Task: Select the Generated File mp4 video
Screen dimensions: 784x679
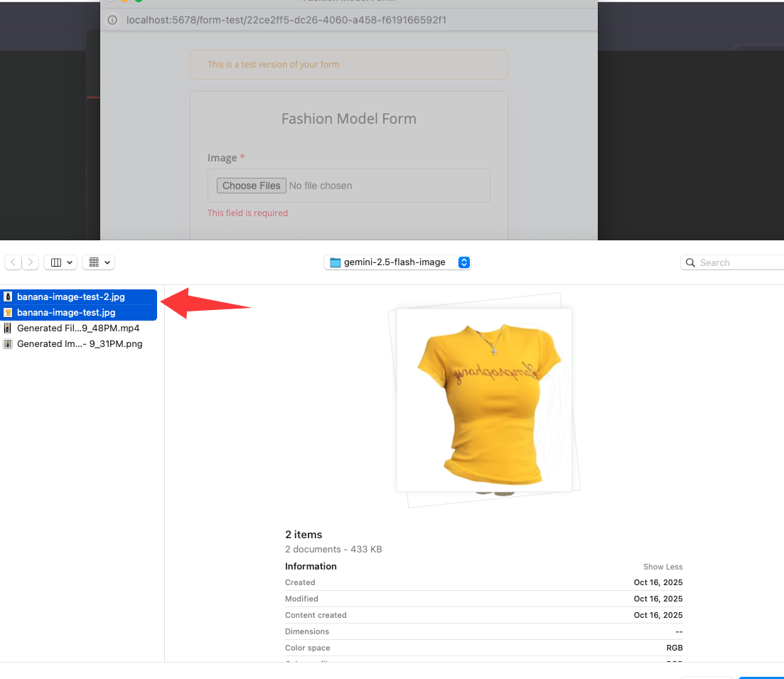Action: click(78, 328)
